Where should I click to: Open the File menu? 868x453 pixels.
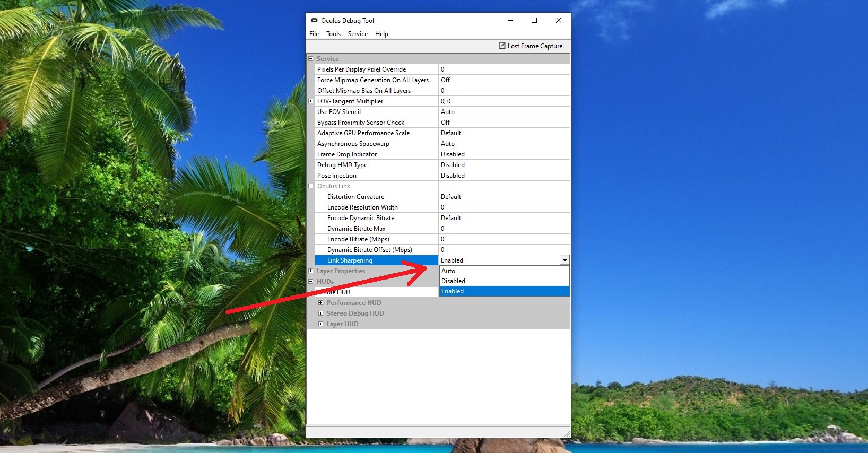[314, 34]
